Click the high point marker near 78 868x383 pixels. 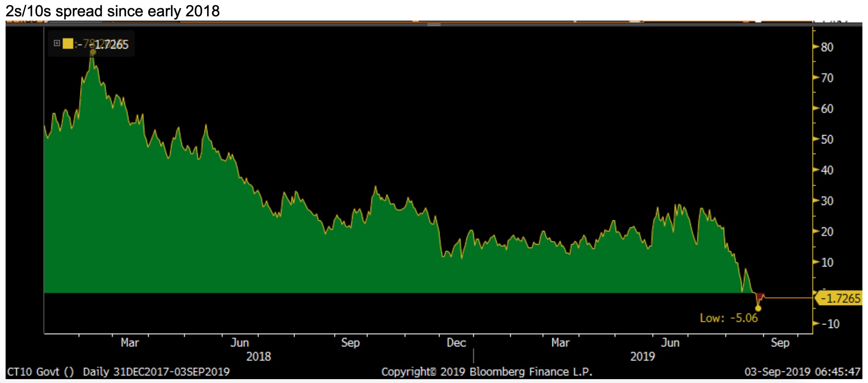pos(93,53)
